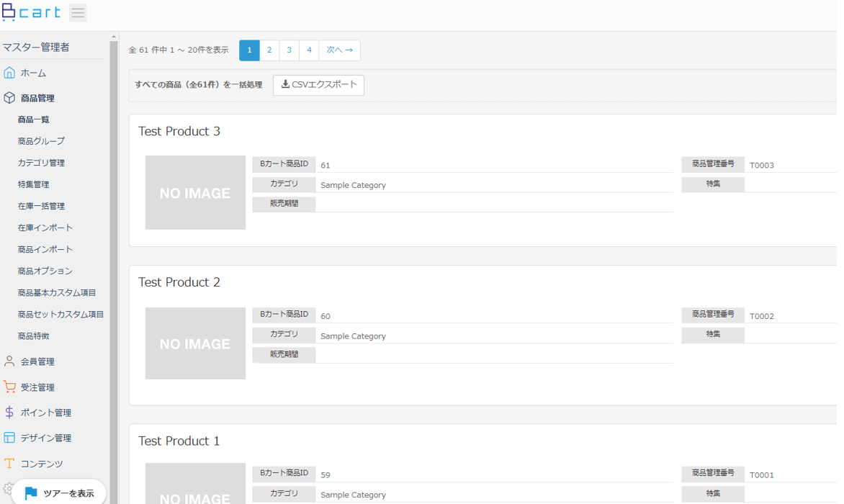Click the flag icon on tour button
The height and width of the screenshot is (504, 844).
31,492
